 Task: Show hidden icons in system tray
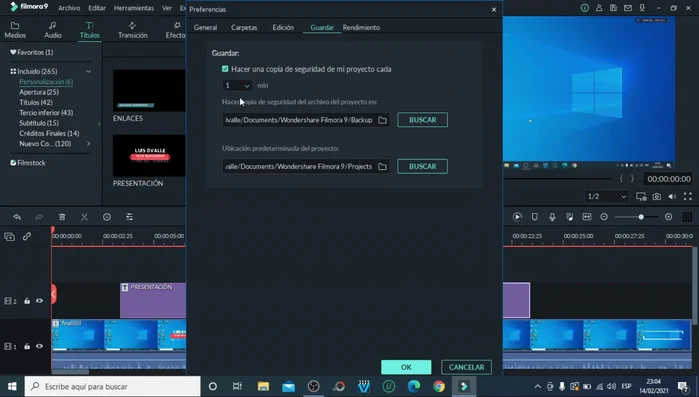tap(538, 386)
